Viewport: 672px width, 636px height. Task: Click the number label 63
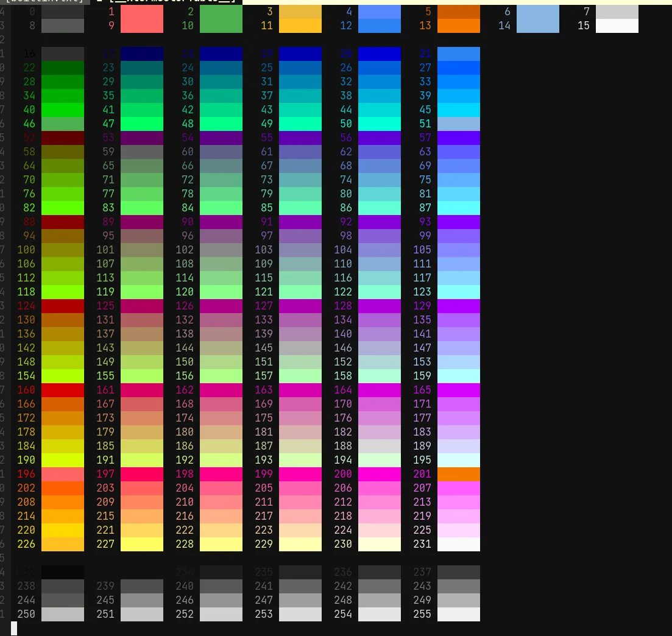tap(425, 152)
